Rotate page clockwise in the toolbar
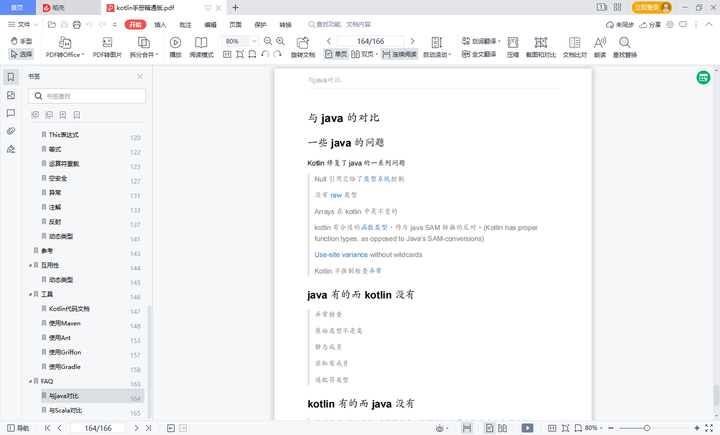The width and height of the screenshot is (720, 435). pos(277,54)
